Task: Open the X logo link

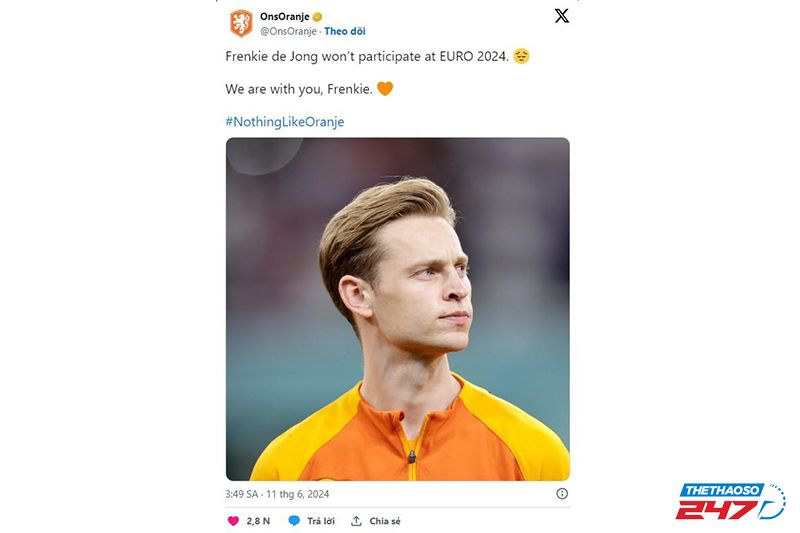Action: pyautogui.click(x=562, y=16)
